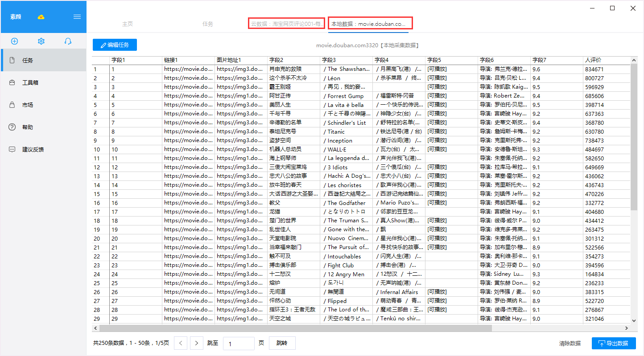The width and height of the screenshot is (644, 356).
Task: Click the 跳转 button
Action: (282, 343)
